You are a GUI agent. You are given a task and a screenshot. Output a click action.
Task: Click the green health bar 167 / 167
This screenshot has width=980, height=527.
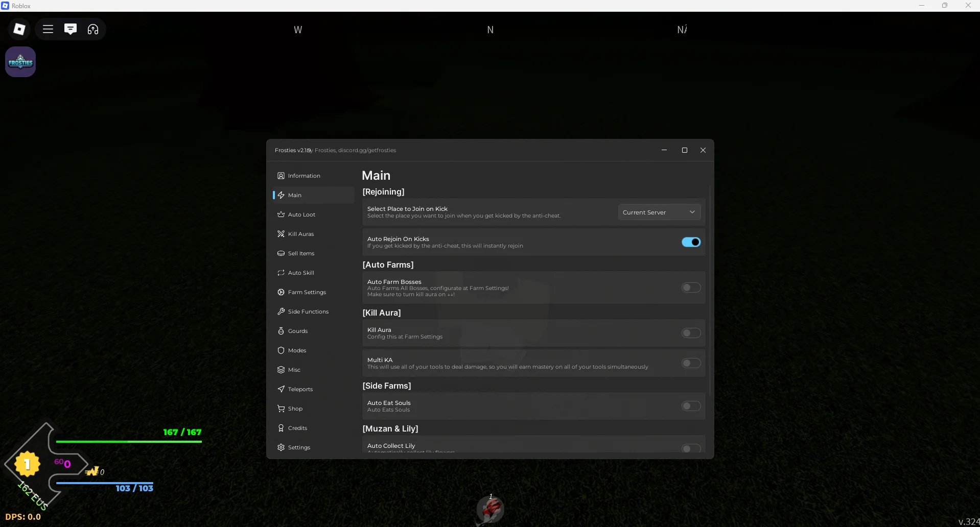point(129,441)
